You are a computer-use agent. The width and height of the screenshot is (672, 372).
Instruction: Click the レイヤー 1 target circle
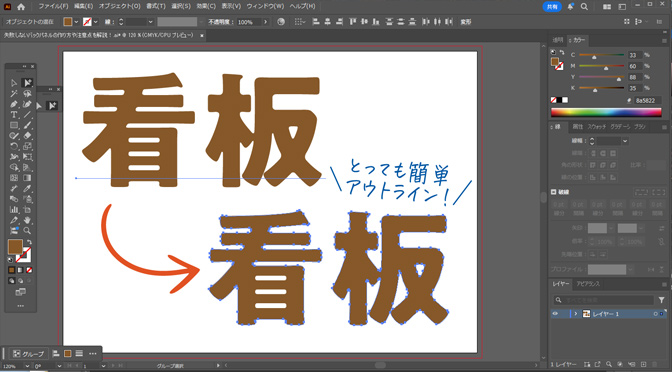click(x=655, y=314)
